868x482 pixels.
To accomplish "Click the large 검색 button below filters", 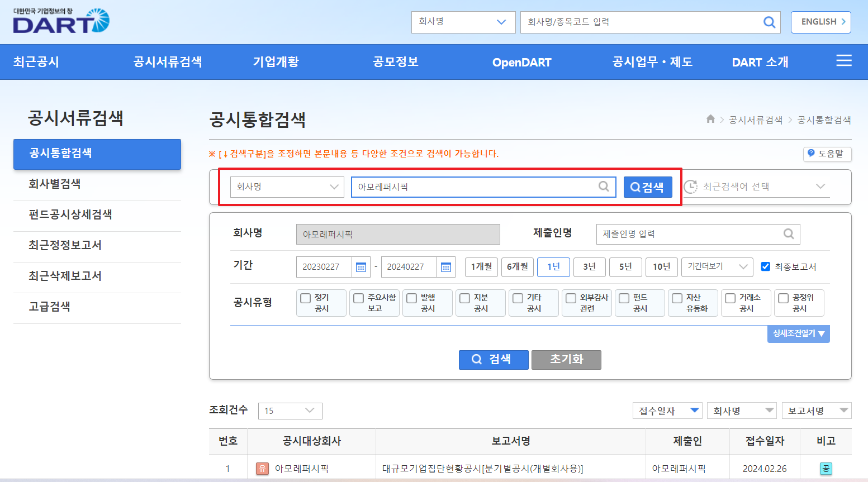I will click(x=494, y=360).
